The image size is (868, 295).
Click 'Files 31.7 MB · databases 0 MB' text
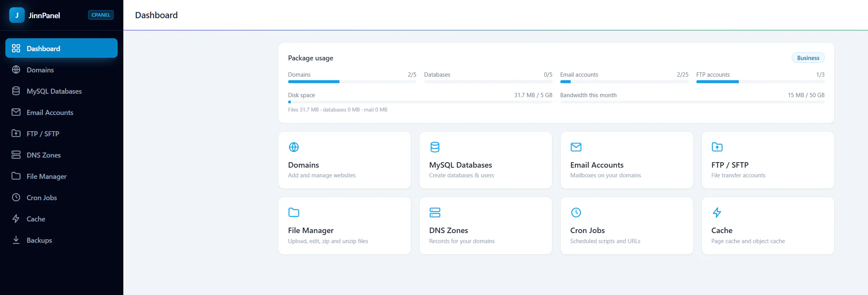(x=324, y=110)
